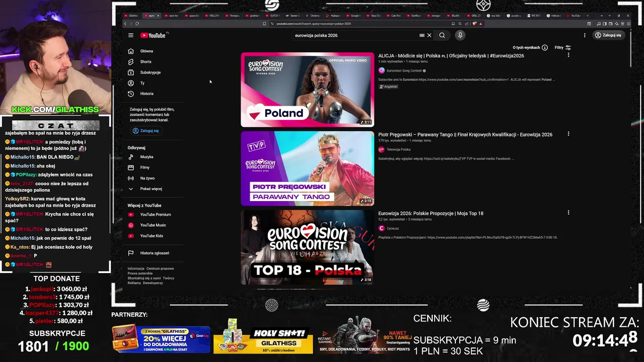This screenshot has height=362, width=644.
Task: Click in the YouTube search text field
Action: point(355,35)
